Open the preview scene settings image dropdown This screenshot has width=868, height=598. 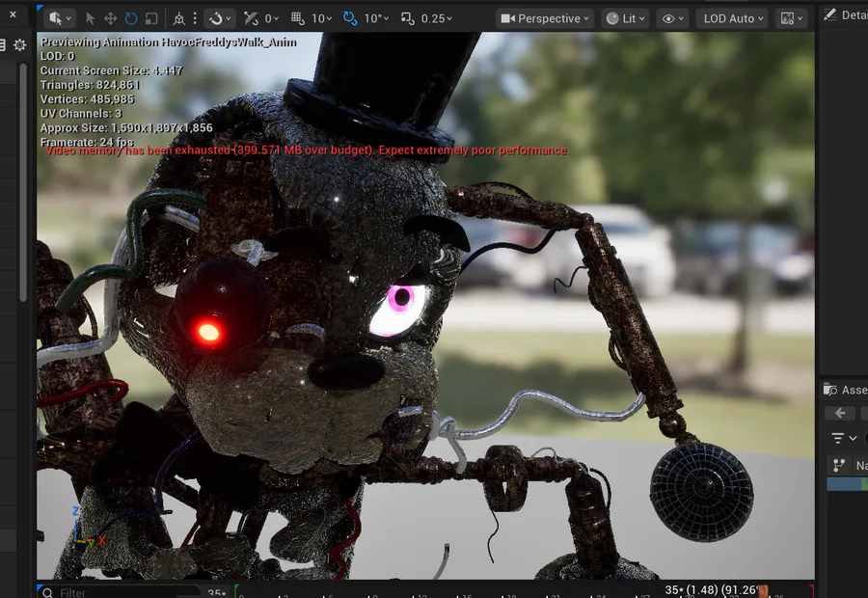791,19
